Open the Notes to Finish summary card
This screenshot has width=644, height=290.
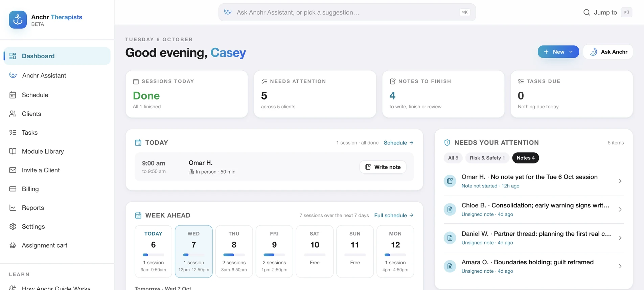(x=443, y=94)
